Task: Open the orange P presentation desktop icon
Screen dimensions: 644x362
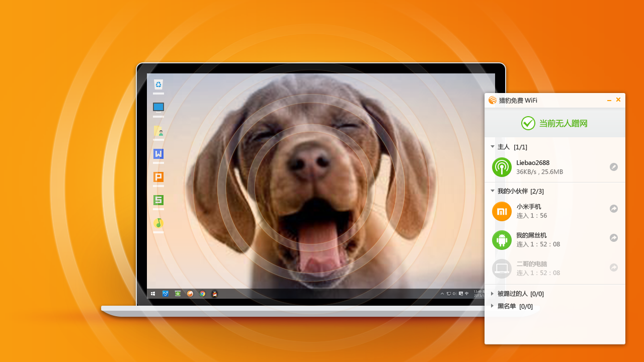Action: [158, 177]
